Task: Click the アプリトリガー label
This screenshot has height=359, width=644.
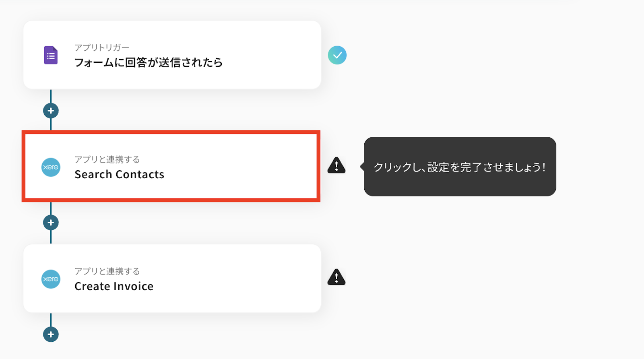Action: pyautogui.click(x=102, y=47)
